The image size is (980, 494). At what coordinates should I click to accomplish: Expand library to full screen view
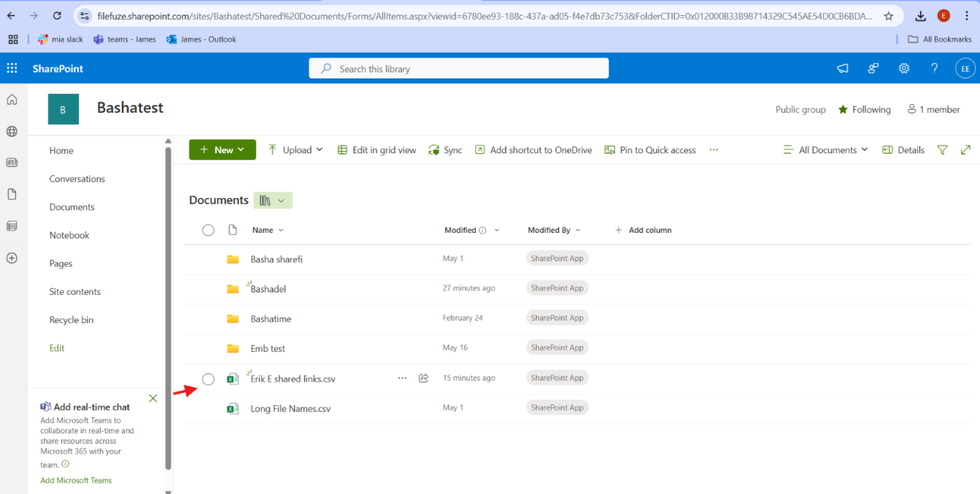pos(965,149)
